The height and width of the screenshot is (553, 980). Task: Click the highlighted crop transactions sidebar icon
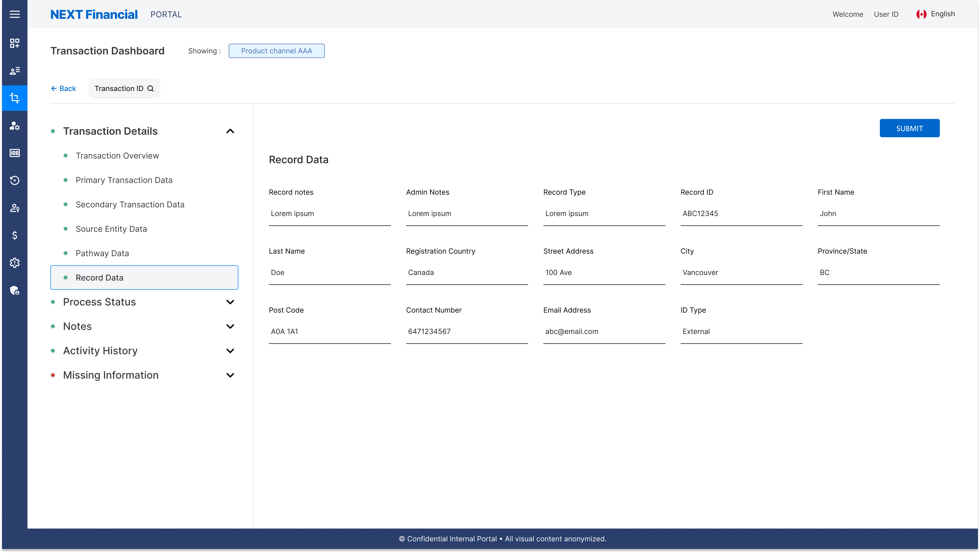click(x=15, y=98)
